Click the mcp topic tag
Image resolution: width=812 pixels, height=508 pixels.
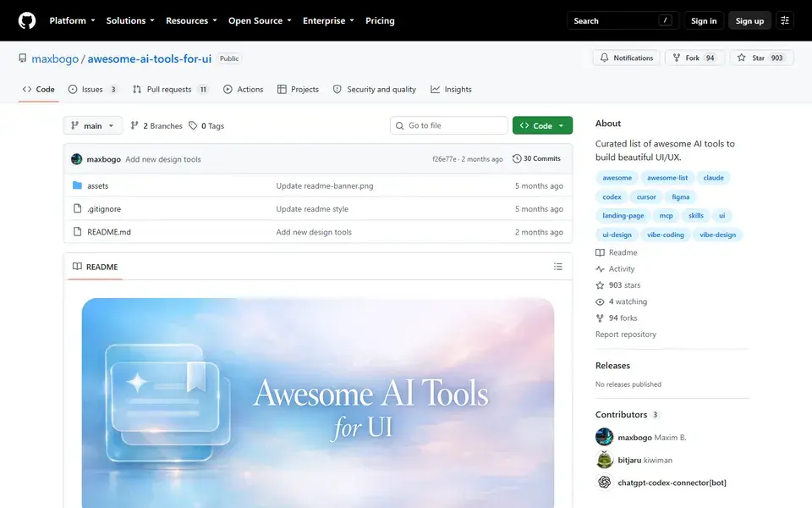[666, 216]
